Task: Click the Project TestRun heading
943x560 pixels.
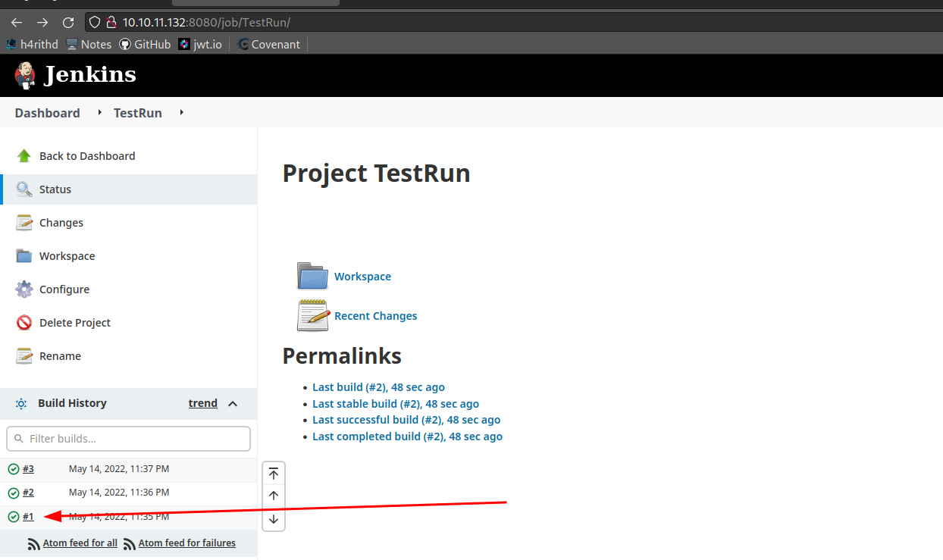Action: pos(376,174)
